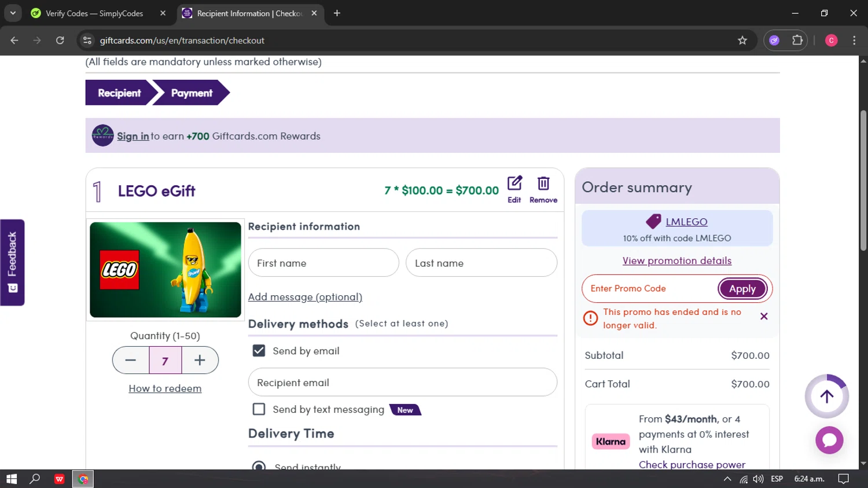
Task: Open the Sign in link
Action: pyautogui.click(x=133, y=136)
